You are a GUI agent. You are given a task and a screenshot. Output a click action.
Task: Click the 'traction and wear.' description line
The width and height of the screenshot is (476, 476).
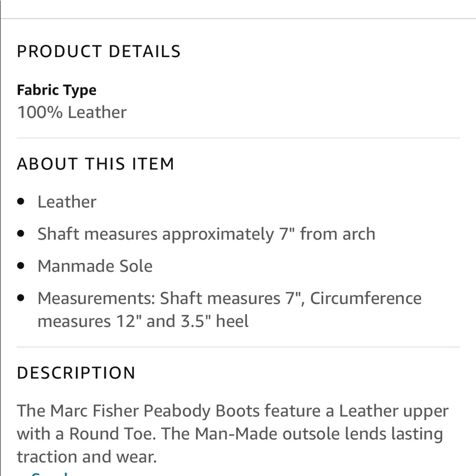pos(87,457)
